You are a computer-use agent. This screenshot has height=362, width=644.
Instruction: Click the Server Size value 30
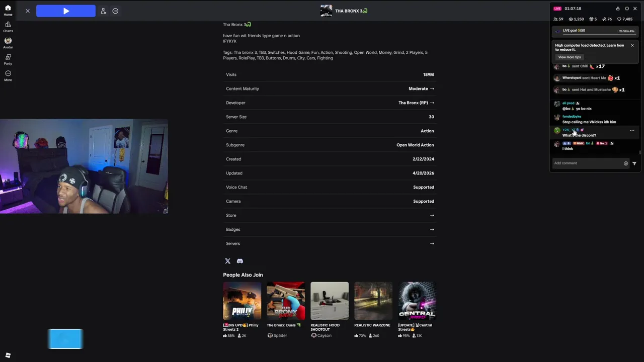431,117
